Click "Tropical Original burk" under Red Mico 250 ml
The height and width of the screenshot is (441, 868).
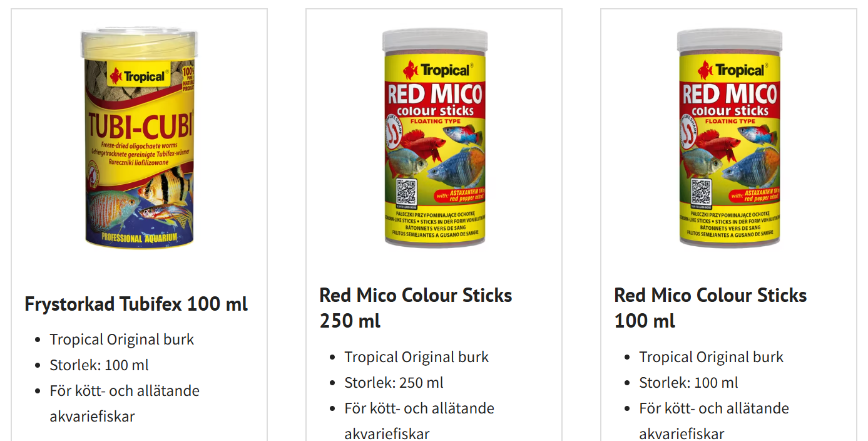(x=416, y=357)
